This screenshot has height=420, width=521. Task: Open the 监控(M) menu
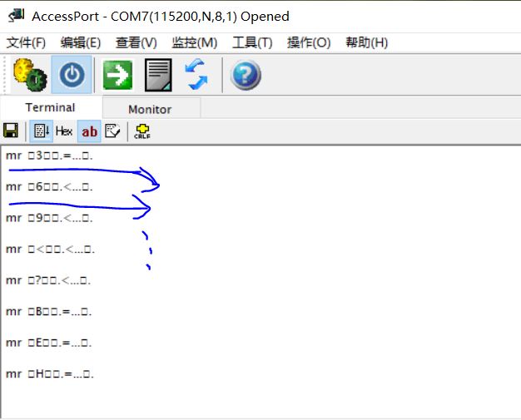click(194, 42)
